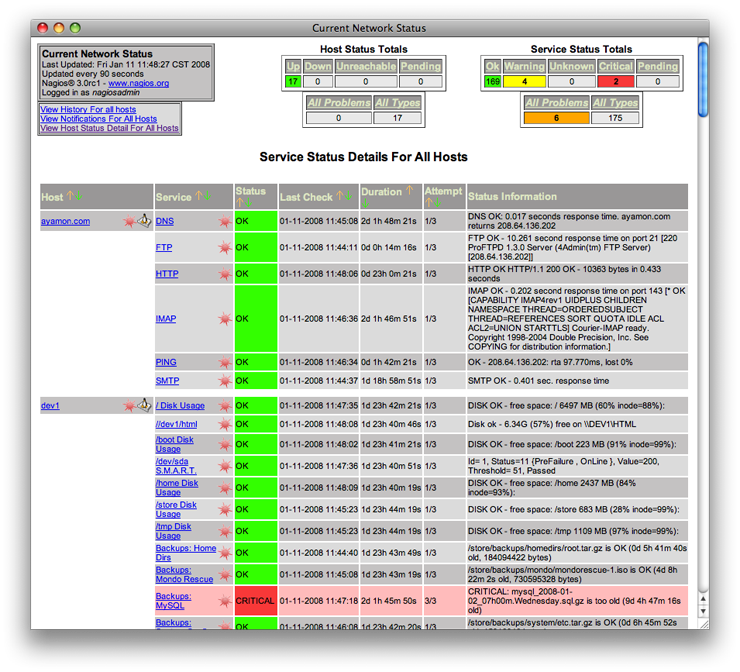This screenshot has height=672, width=740.
Task: Click the red starburst icon in the PING row
Action: [224, 362]
